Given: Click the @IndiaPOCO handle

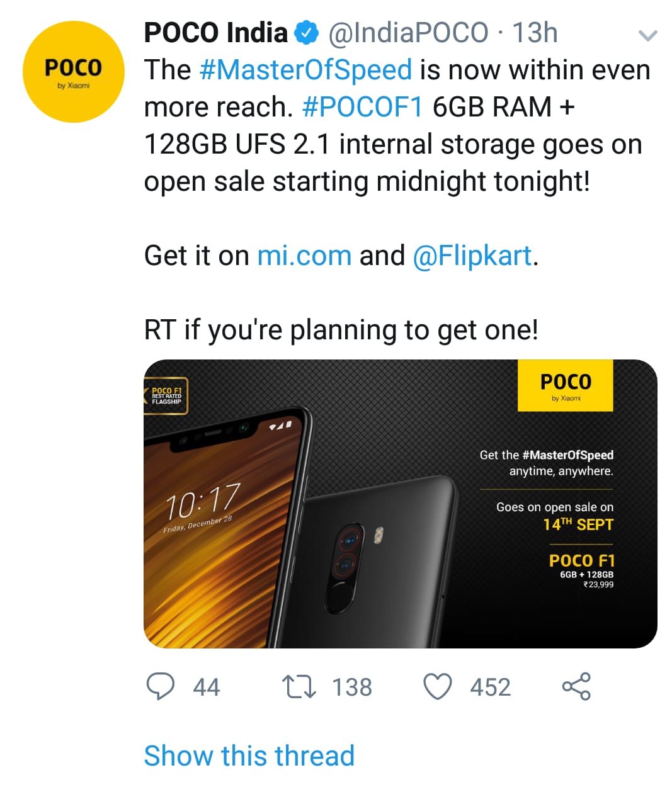Looking at the screenshot, I should click(408, 33).
